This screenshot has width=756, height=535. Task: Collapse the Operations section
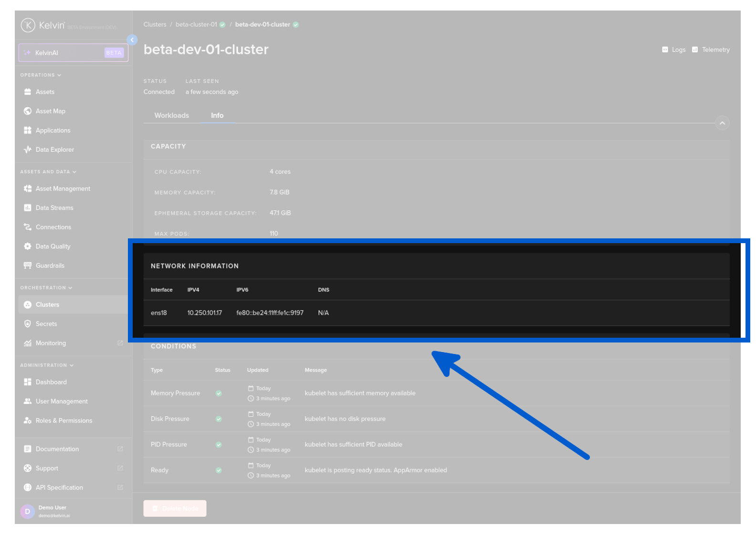point(59,75)
